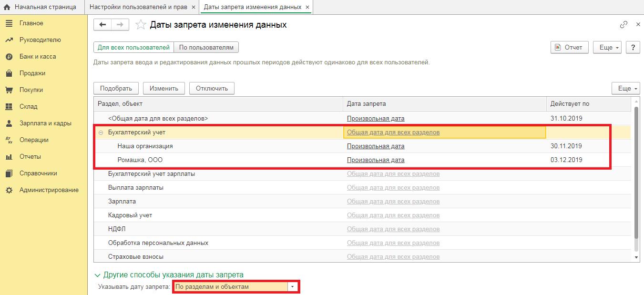The height and width of the screenshot is (295, 644).
Task: Click the 'Подобрать' button
Action: click(116, 88)
